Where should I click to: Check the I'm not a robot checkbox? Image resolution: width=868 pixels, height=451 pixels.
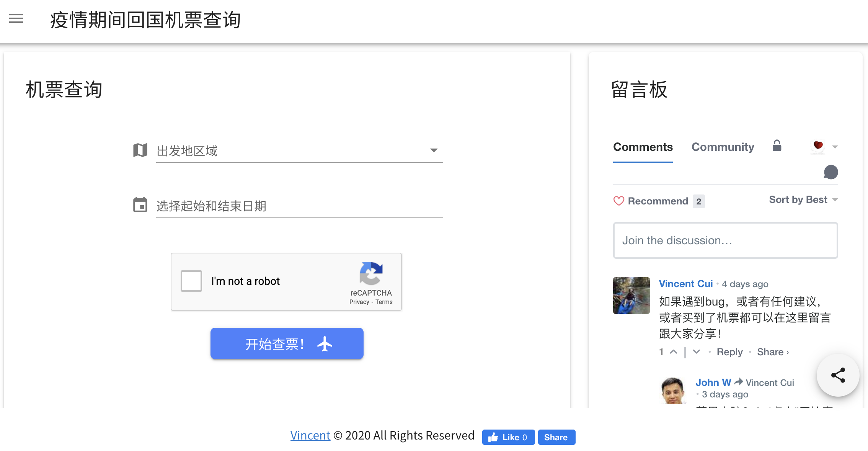tap(191, 281)
